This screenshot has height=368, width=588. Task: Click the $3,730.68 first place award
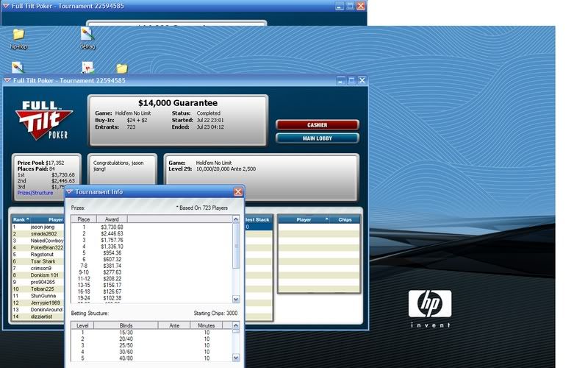click(x=112, y=227)
